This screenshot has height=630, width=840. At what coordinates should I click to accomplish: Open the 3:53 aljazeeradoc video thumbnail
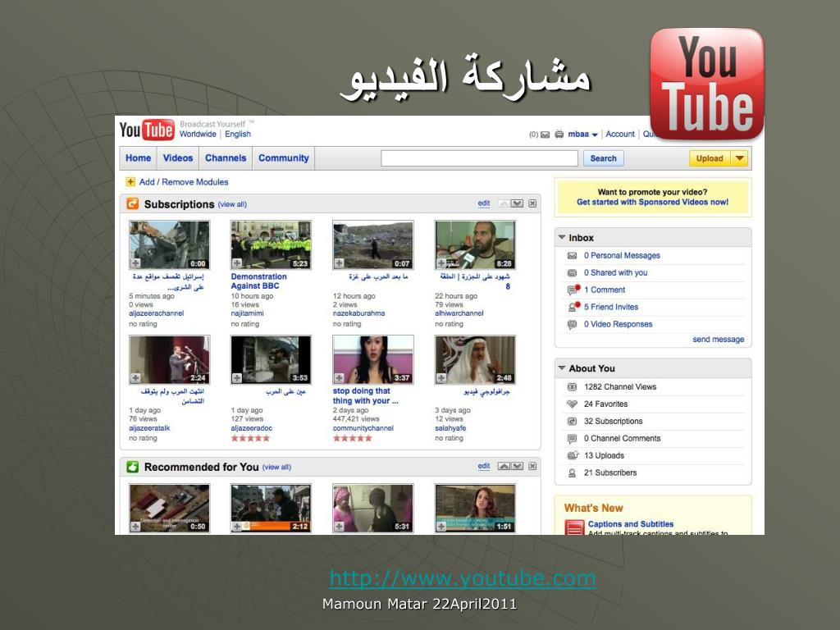[271, 360]
